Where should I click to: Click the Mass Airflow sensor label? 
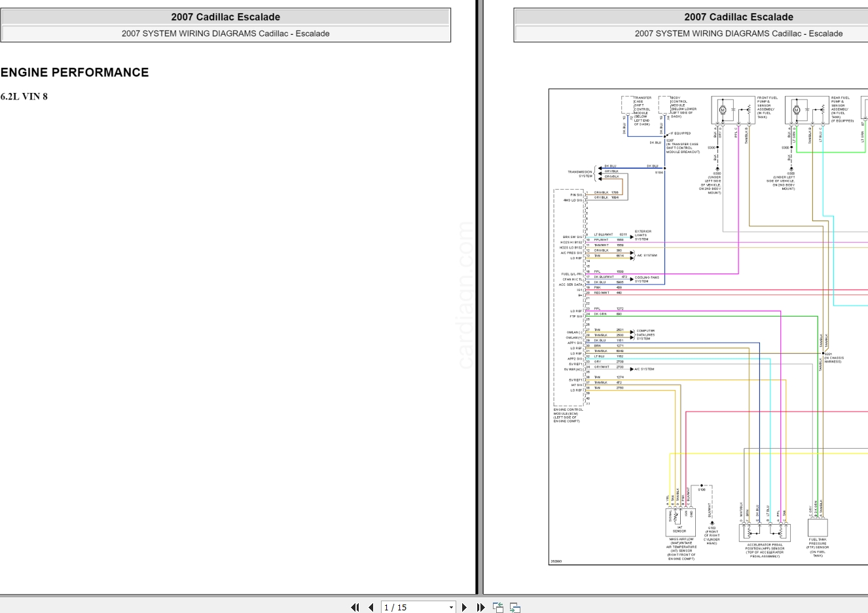click(x=681, y=550)
